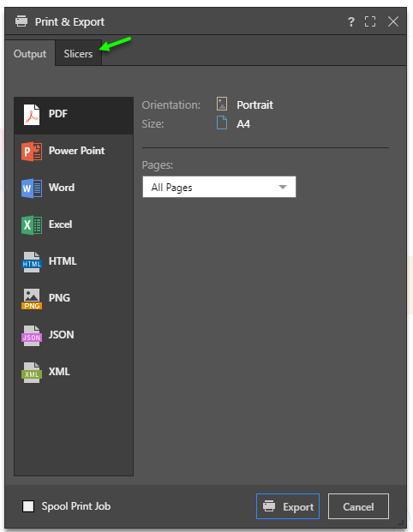Select the Excel export icon

[x=32, y=225]
